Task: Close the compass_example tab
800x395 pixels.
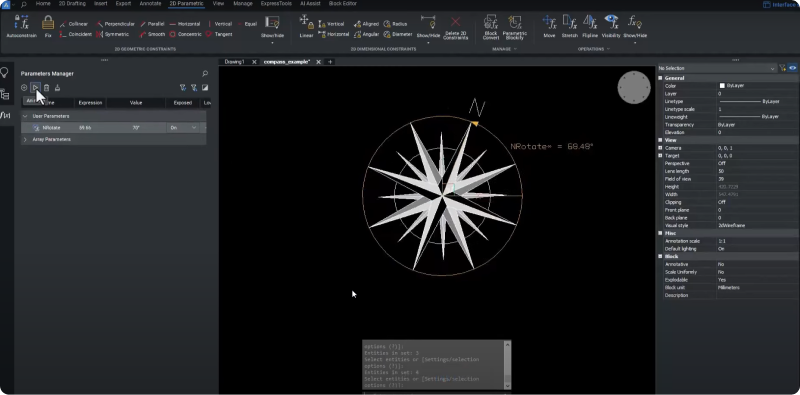Action: (x=318, y=62)
